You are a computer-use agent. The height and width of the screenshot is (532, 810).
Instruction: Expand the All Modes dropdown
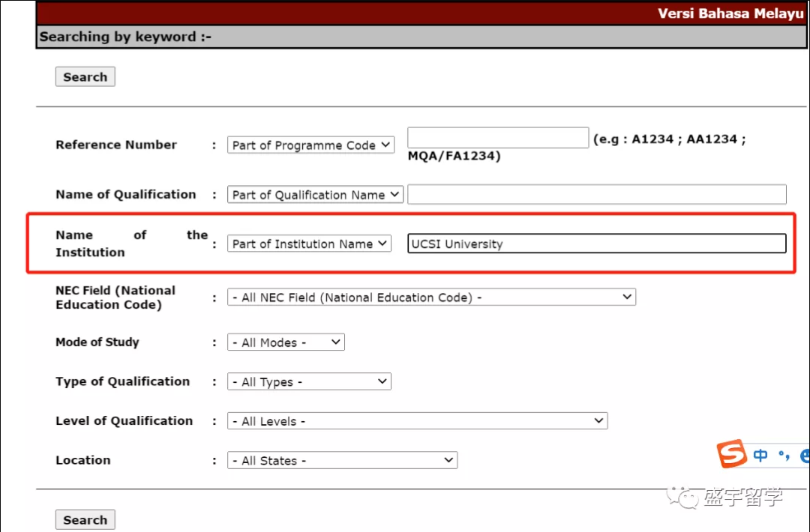pyautogui.click(x=286, y=342)
